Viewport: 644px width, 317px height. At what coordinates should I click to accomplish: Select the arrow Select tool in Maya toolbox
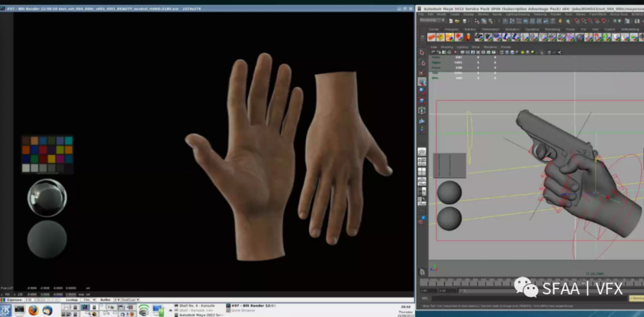pos(422,52)
